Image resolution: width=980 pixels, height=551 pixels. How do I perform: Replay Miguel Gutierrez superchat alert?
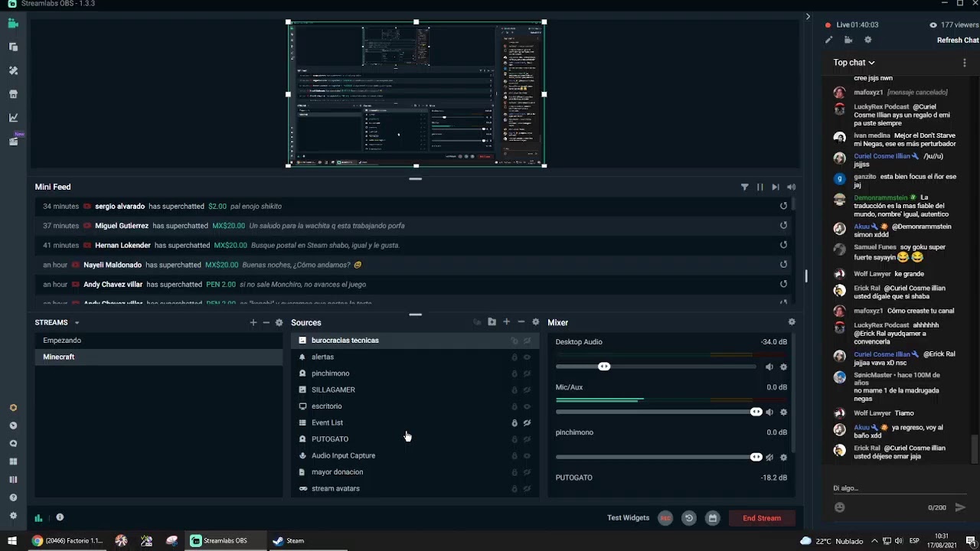(x=783, y=226)
